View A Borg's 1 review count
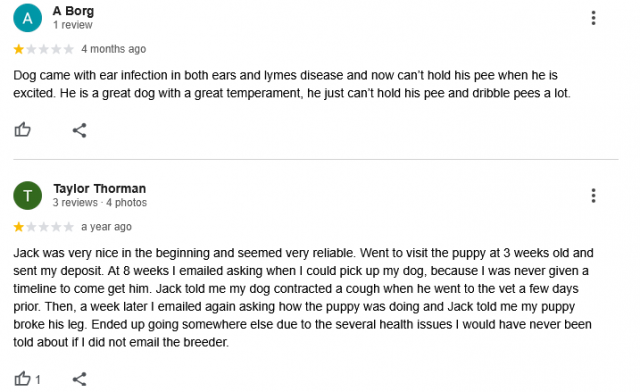640x392 pixels. pos(73,25)
